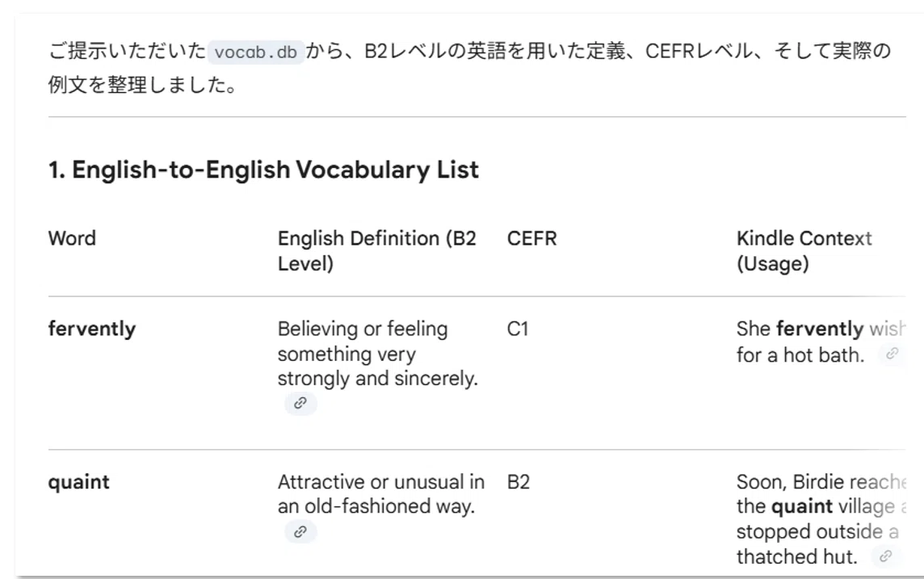Open the citation link after 'thatched hut'
This screenshot has height=579, width=924.
pos(886,556)
